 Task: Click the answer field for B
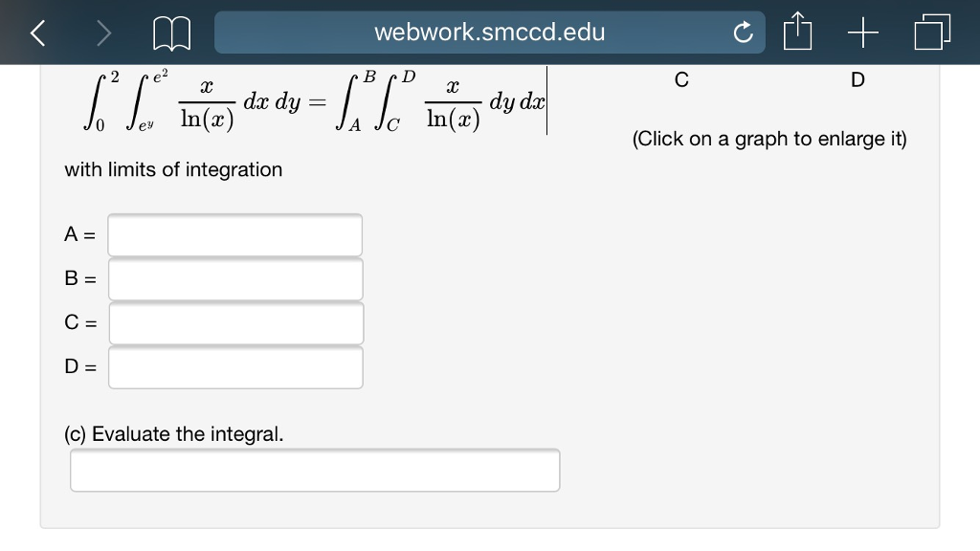pos(234,278)
